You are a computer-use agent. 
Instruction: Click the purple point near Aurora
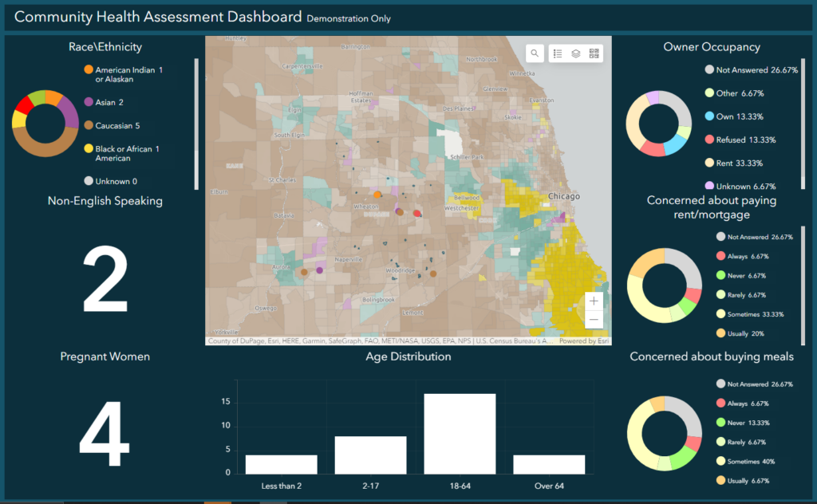319,270
